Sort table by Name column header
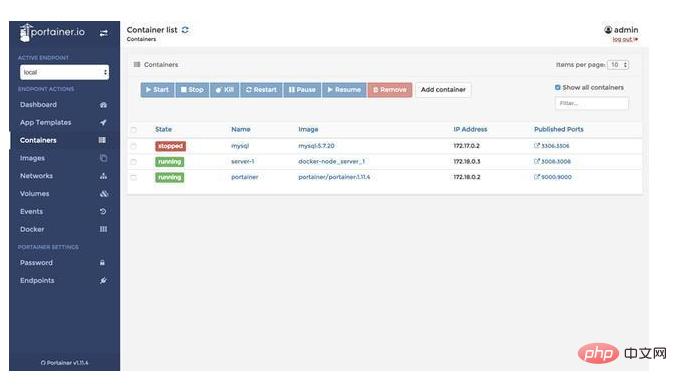 (x=240, y=129)
